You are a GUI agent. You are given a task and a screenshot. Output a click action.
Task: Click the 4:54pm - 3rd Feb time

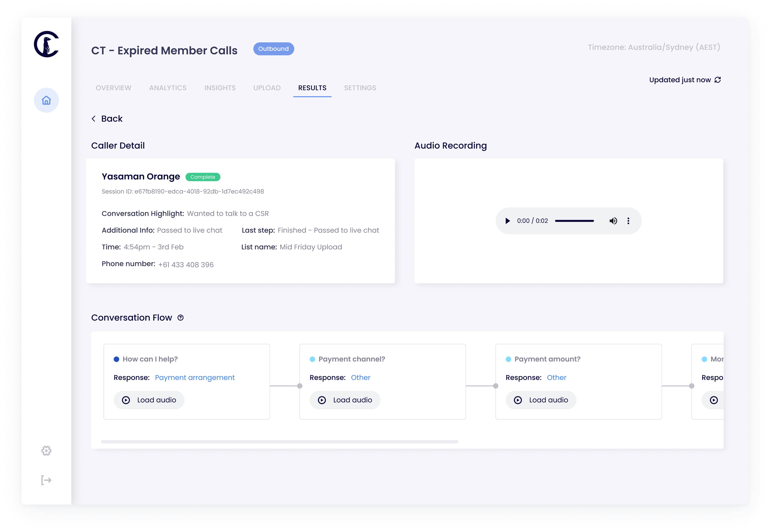click(154, 247)
